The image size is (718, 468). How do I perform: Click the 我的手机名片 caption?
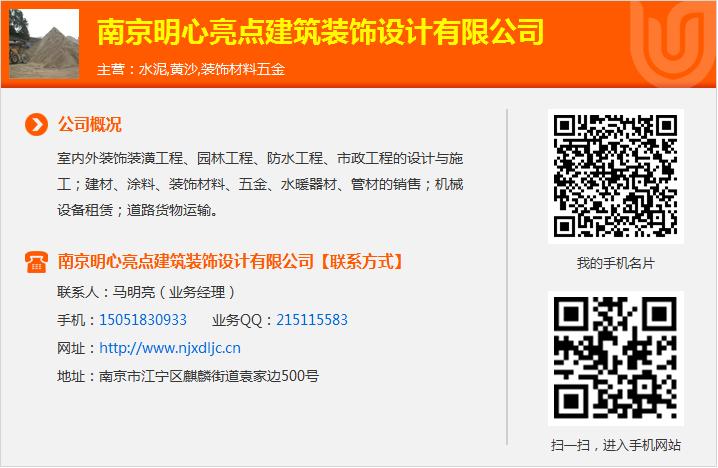pyautogui.click(x=616, y=263)
